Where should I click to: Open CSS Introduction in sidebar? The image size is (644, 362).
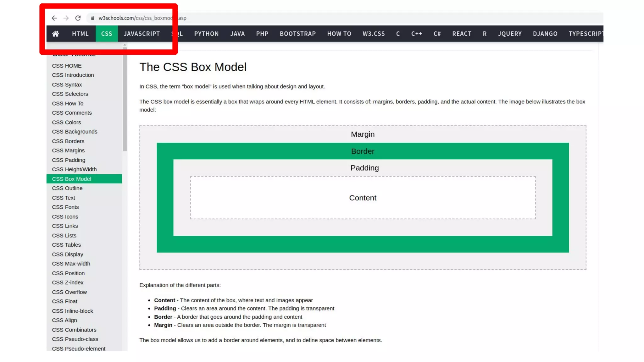(73, 75)
